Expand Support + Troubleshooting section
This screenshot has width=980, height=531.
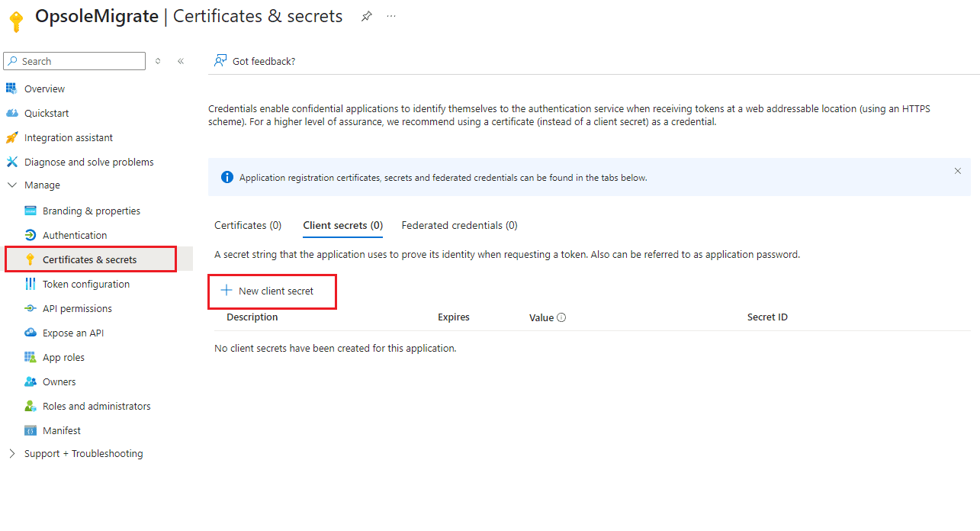[11, 453]
